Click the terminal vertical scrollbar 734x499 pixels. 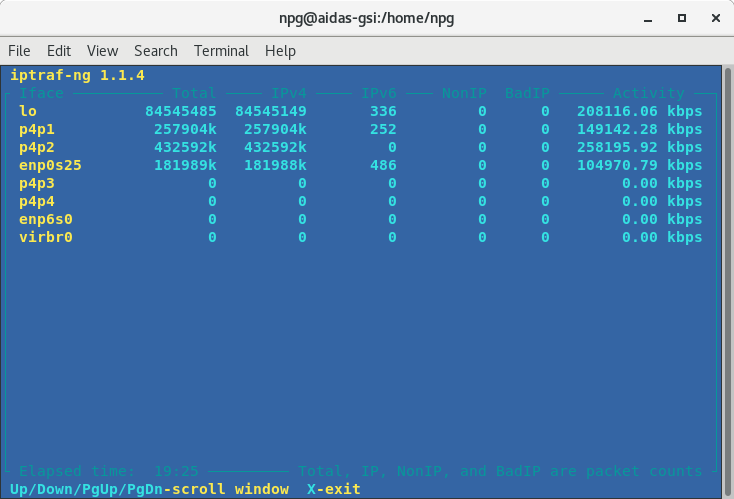[727, 282]
